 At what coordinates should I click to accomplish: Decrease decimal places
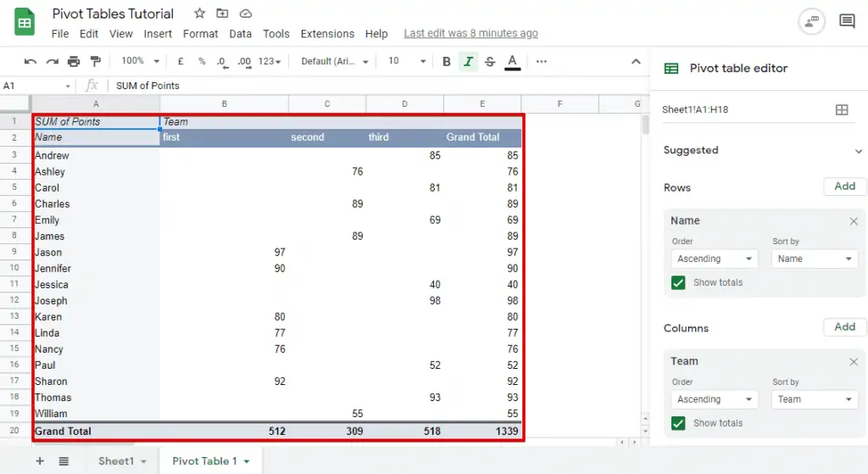[222, 62]
